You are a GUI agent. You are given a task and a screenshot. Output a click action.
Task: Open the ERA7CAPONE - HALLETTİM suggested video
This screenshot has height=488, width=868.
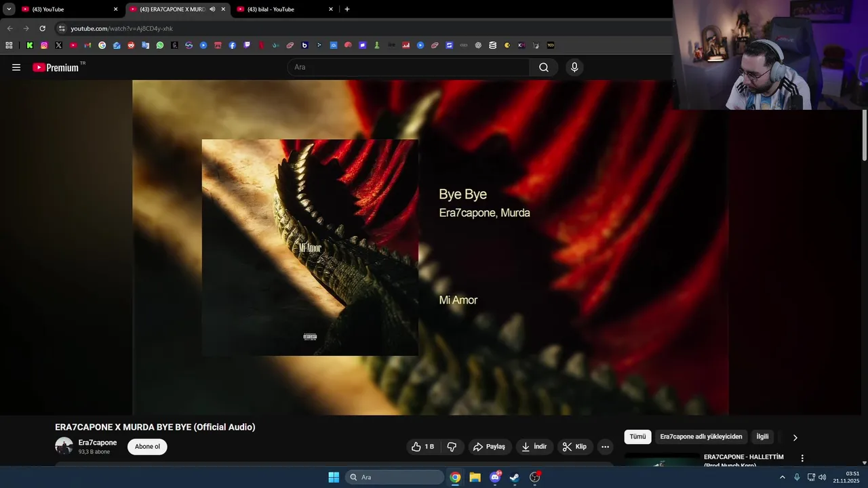[743, 460]
